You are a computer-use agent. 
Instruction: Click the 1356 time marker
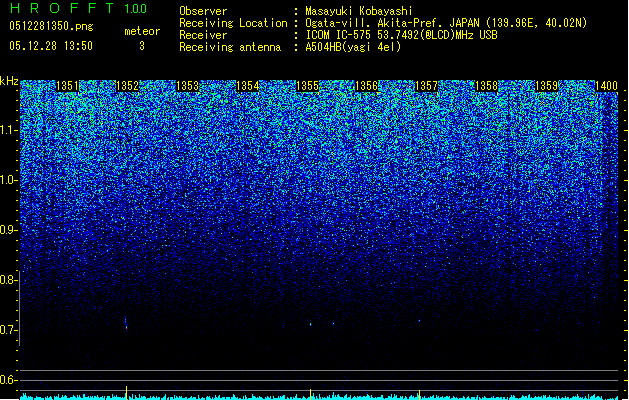367,86
